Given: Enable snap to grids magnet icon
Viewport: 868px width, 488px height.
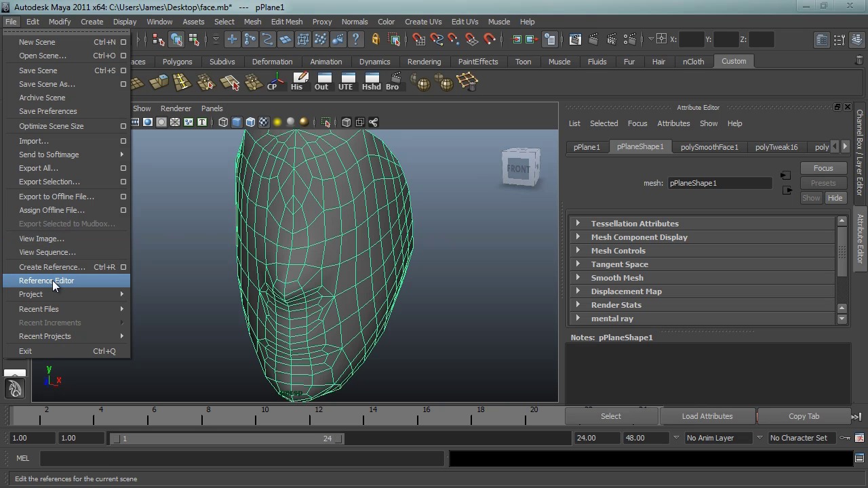Looking at the screenshot, I should click(x=419, y=39).
